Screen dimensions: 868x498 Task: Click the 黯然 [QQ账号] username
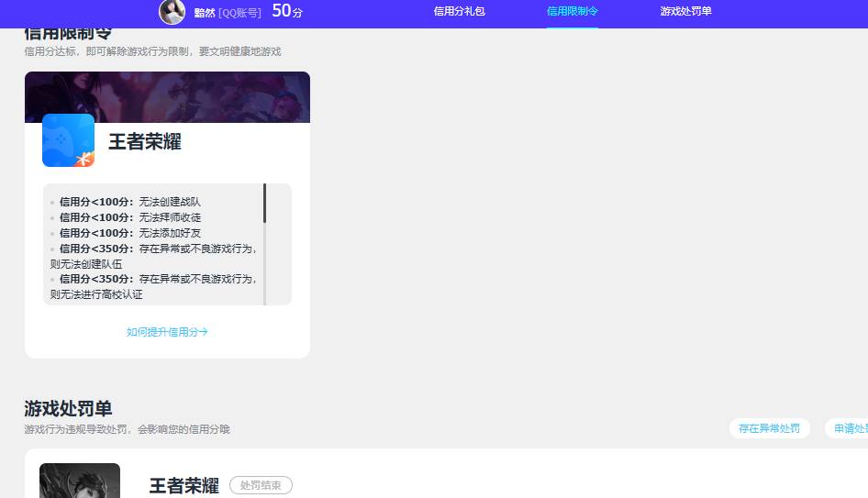click(x=228, y=13)
